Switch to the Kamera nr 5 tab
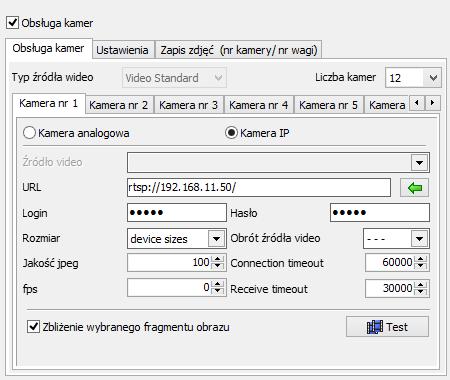 click(x=329, y=105)
